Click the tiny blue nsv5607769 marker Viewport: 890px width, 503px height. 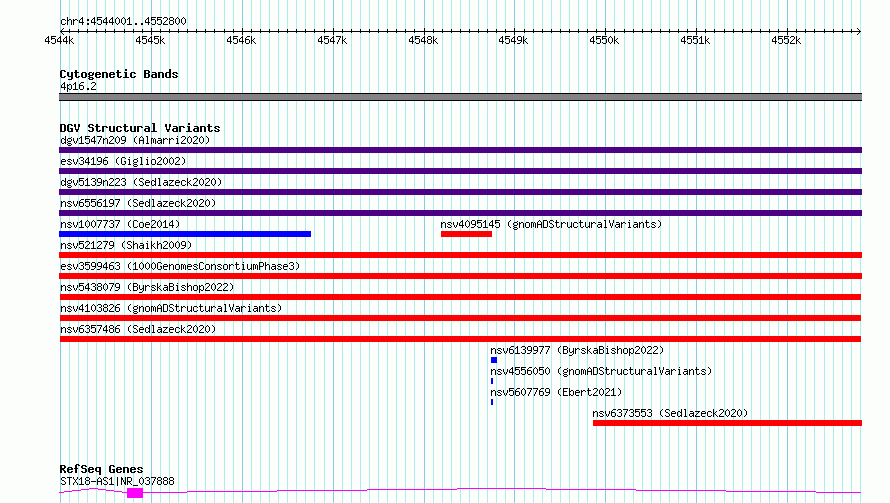(x=492, y=402)
